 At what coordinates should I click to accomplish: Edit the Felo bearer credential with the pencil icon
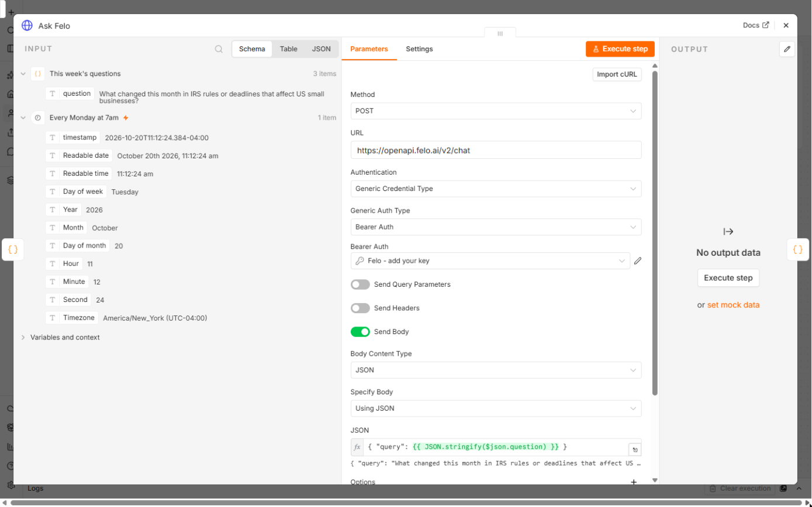[638, 261]
